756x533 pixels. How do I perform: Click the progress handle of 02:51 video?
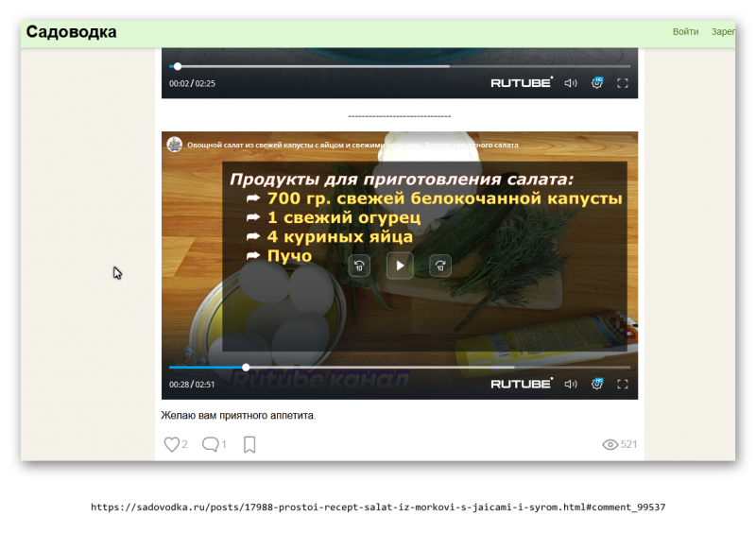pos(246,368)
